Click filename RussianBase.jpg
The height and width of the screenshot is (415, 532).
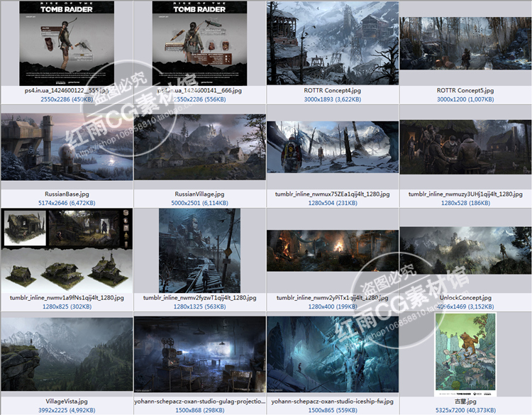pyautogui.click(x=67, y=194)
